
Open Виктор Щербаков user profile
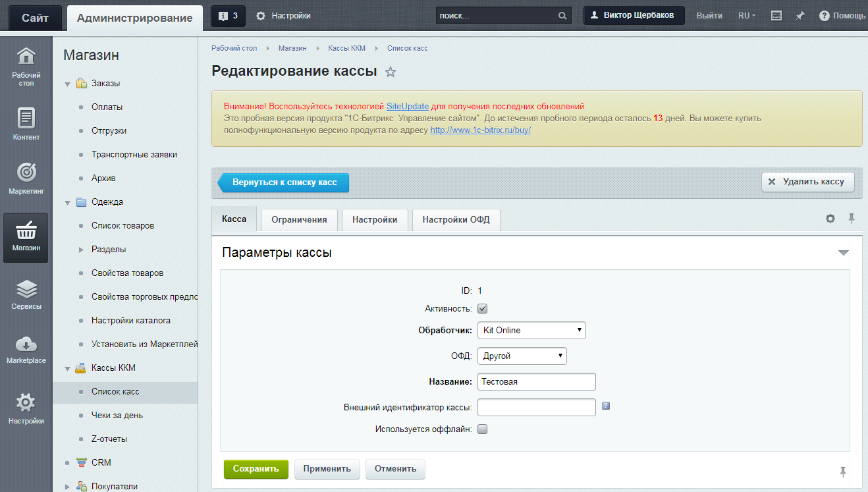(x=634, y=15)
